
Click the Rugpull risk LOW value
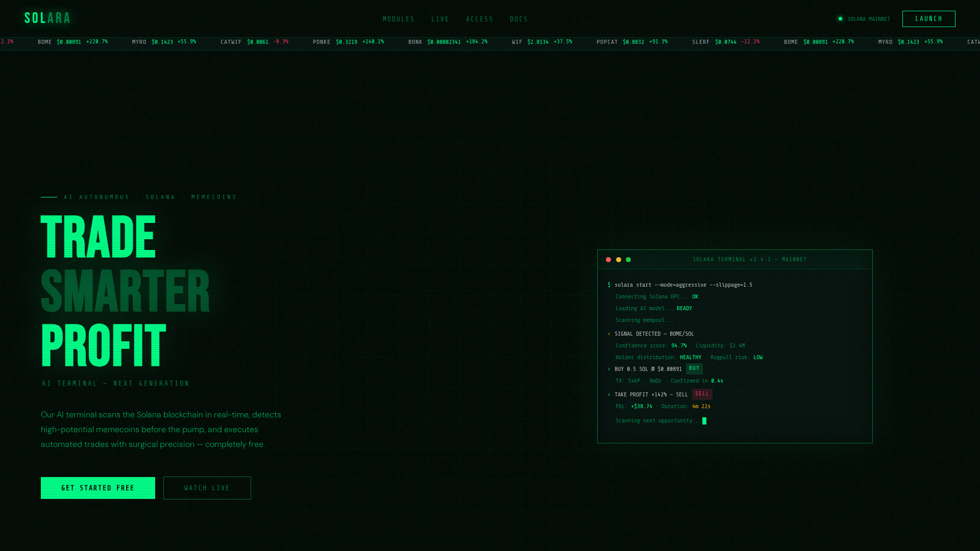point(758,358)
